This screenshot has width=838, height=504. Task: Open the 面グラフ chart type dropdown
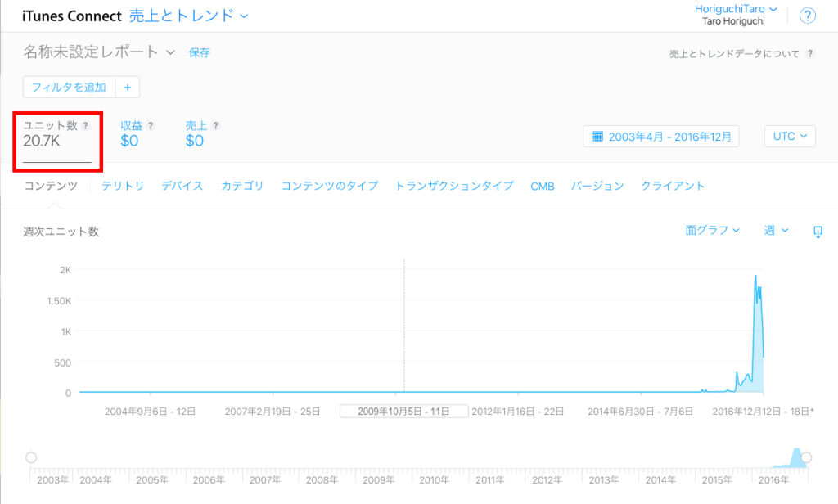pyautogui.click(x=713, y=231)
